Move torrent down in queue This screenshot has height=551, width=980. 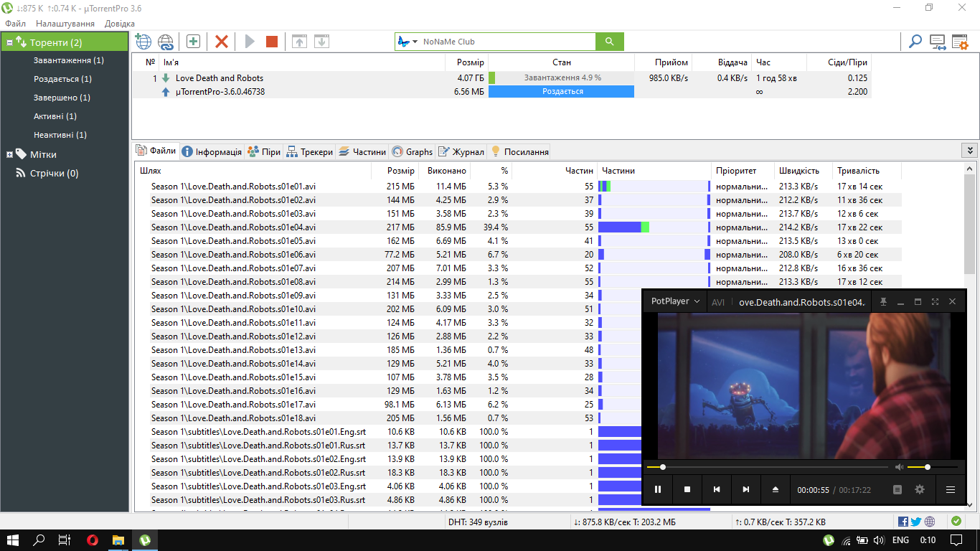[322, 42]
